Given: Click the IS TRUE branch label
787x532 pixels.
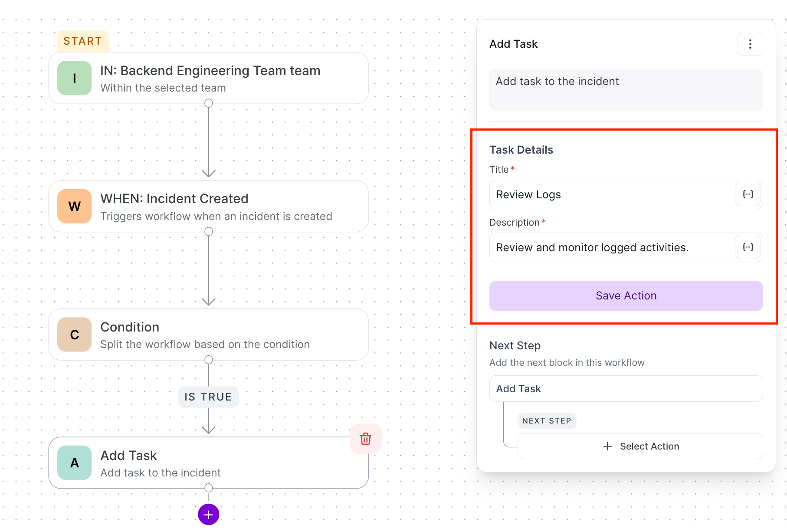Looking at the screenshot, I should (209, 397).
